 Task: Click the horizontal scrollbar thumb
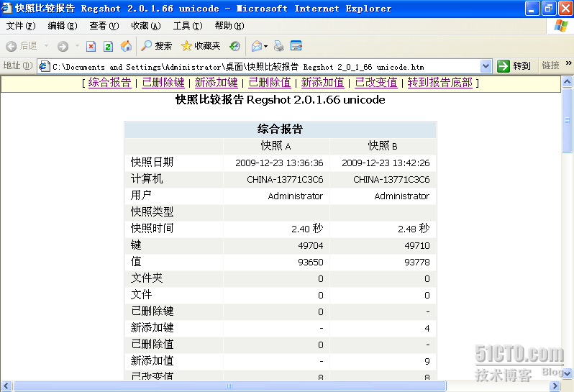tap(229, 386)
